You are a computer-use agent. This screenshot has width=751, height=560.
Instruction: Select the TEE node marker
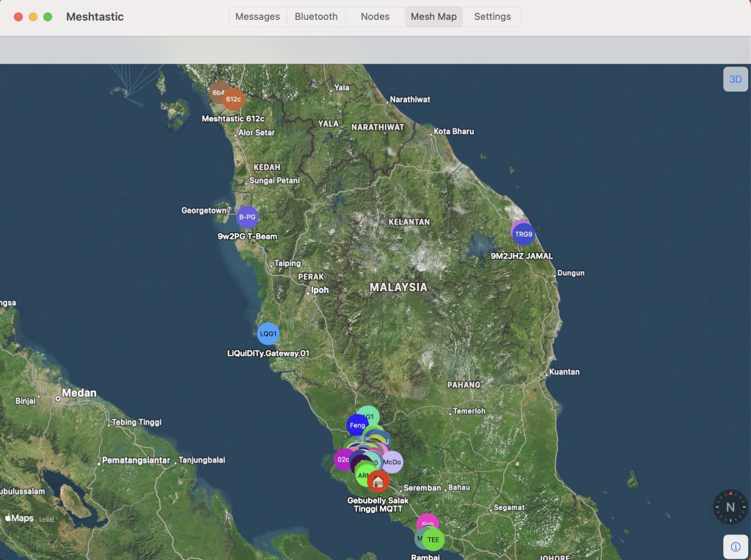click(433, 539)
